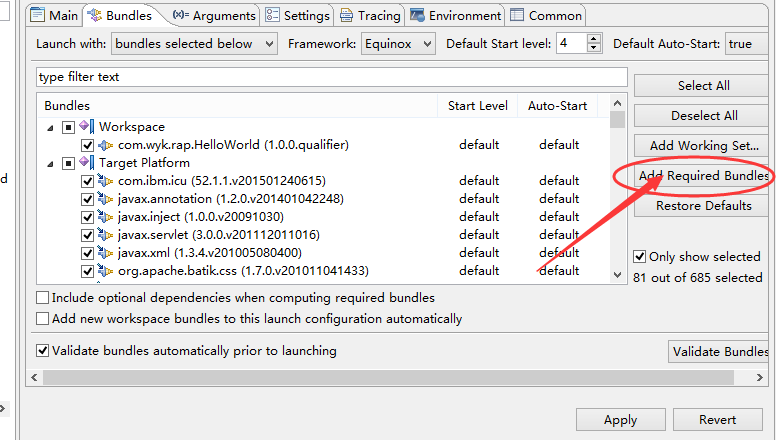Collapse the Workspace tree node
Viewport: 776px width, 440px height.
50,128
